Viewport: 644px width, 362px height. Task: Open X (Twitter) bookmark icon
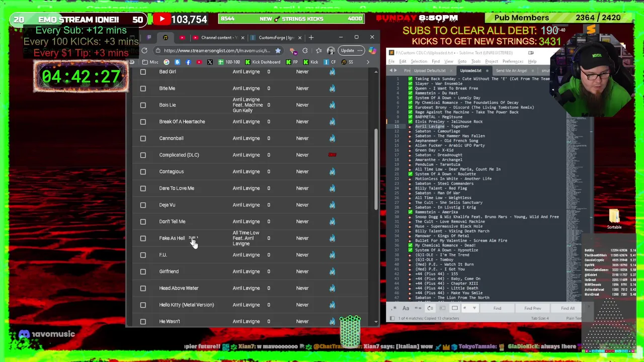pos(210,62)
